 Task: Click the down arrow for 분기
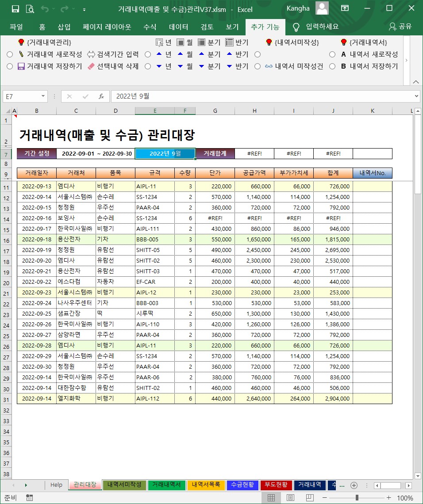[202, 66]
